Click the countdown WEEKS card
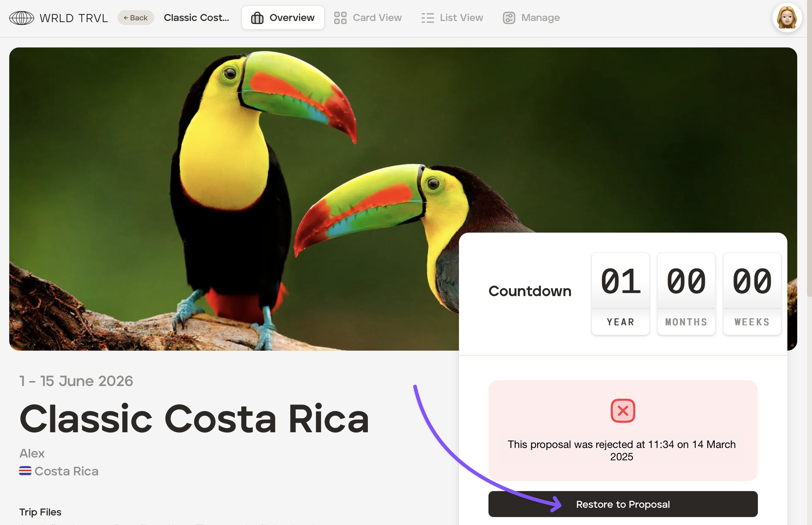 click(x=752, y=294)
